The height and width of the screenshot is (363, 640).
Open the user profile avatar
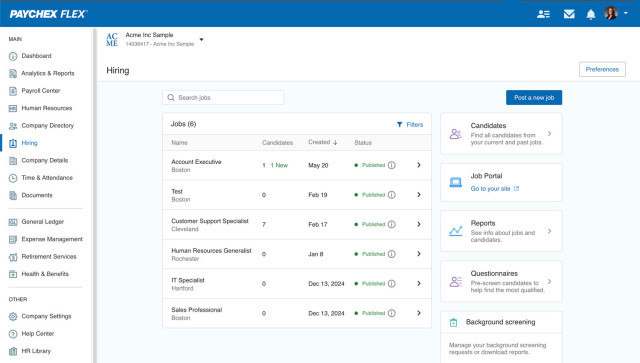[x=611, y=13]
